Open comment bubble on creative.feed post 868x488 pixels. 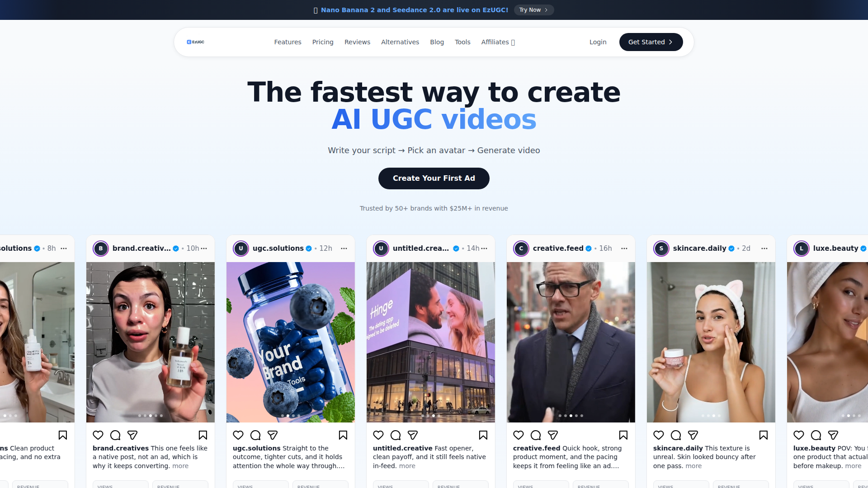[x=536, y=435]
